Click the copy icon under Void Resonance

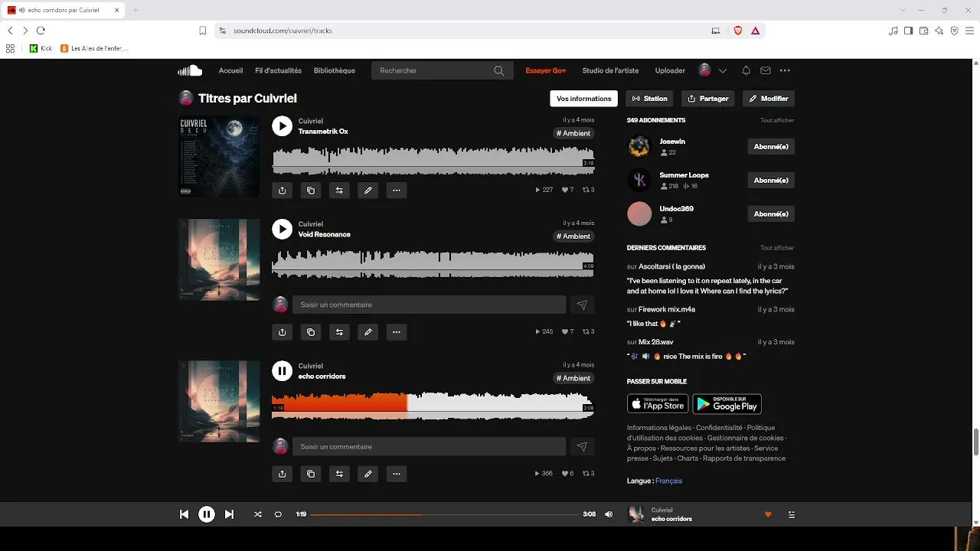pyautogui.click(x=311, y=332)
